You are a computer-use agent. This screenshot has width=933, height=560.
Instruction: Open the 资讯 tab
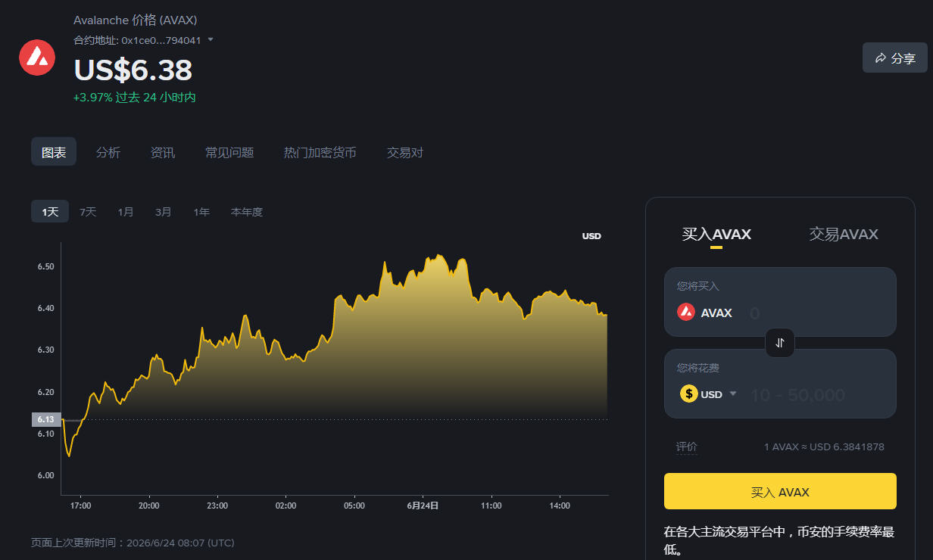[x=163, y=152]
